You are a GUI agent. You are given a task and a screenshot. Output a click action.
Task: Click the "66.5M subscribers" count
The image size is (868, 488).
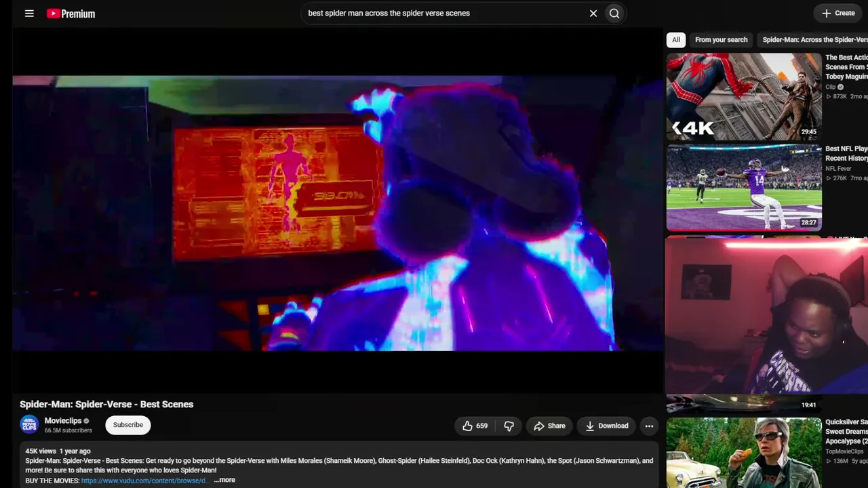(68, 430)
